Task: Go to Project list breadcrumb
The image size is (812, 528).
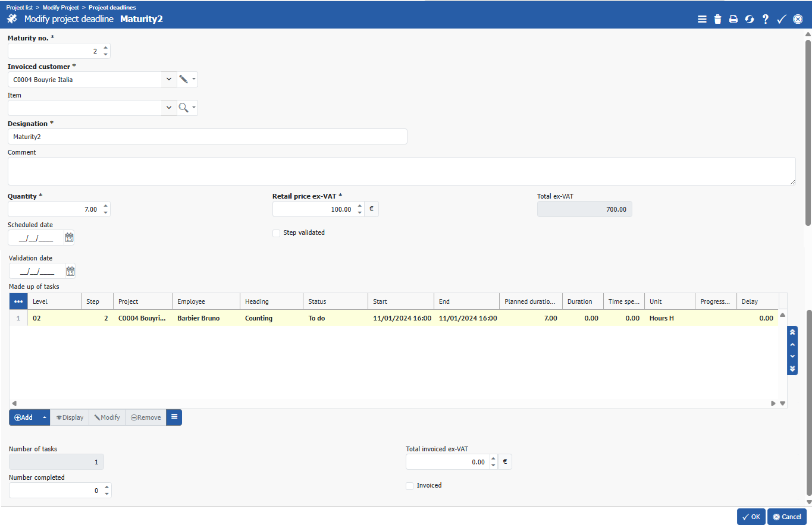Action: [x=19, y=8]
